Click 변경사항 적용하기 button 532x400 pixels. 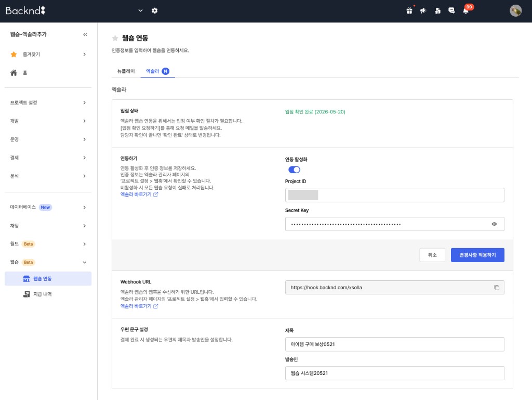477,255
